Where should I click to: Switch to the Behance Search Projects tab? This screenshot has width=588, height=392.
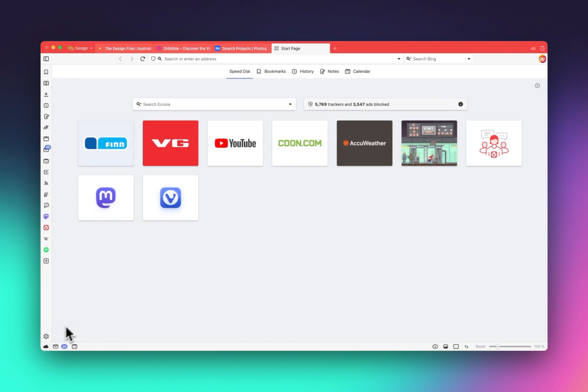click(242, 48)
